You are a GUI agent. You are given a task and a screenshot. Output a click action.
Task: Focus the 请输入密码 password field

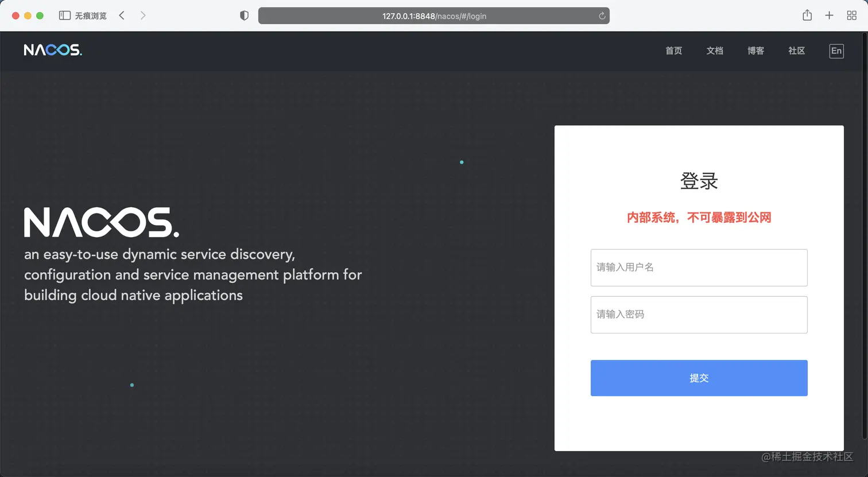[699, 315]
